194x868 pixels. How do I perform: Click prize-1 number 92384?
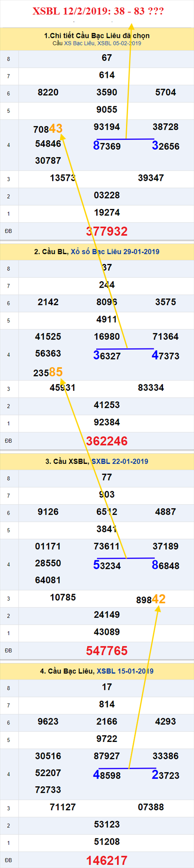tap(107, 423)
